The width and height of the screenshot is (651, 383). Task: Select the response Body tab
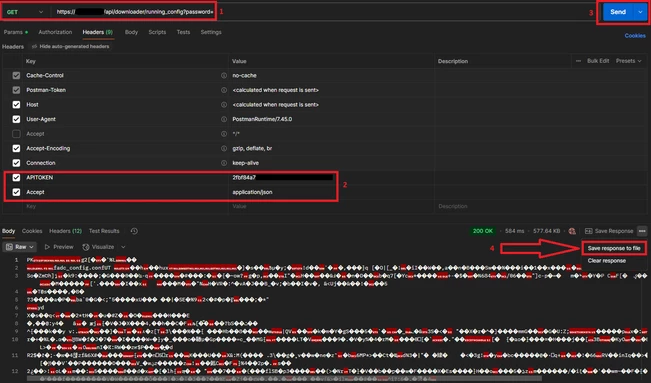tap(8, 231)
